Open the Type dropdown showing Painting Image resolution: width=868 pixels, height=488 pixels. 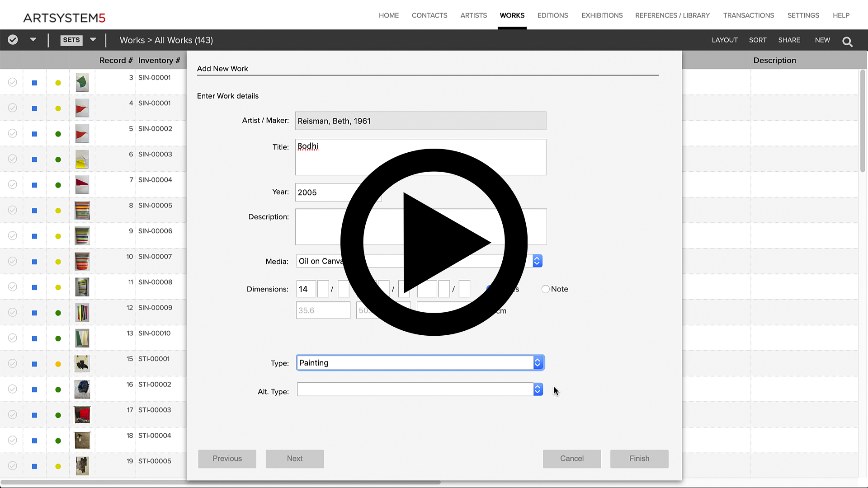coord(537,362)
